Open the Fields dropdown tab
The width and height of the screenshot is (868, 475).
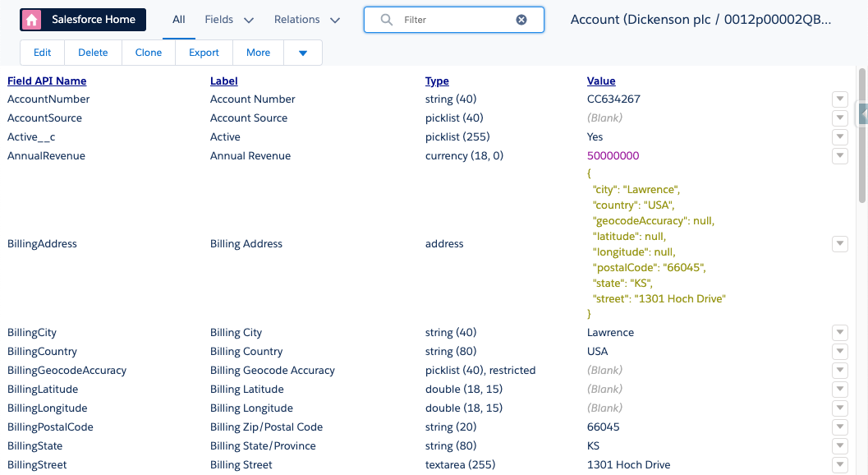pos(228,20)
